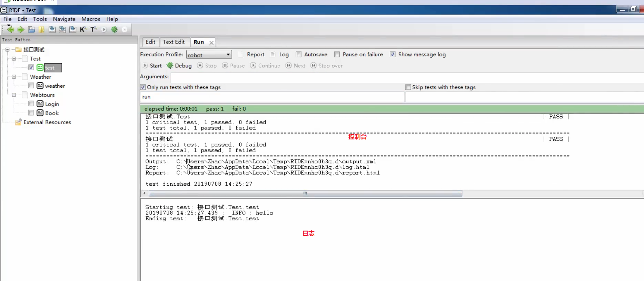Click the green Go Forward arrow in toolbar
644x281 pixels.
point(21,29)
